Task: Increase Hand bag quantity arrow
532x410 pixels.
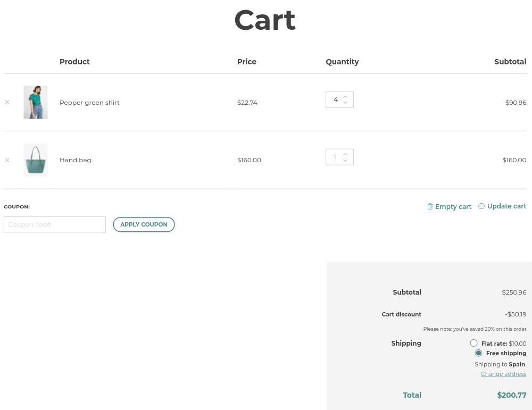Action: pos(345,154)
